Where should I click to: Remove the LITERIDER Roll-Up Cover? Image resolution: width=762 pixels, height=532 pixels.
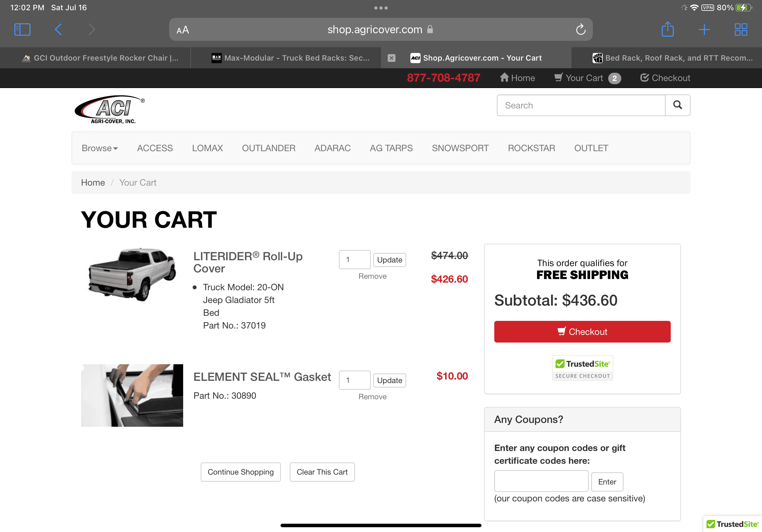(x=372, y=276)
